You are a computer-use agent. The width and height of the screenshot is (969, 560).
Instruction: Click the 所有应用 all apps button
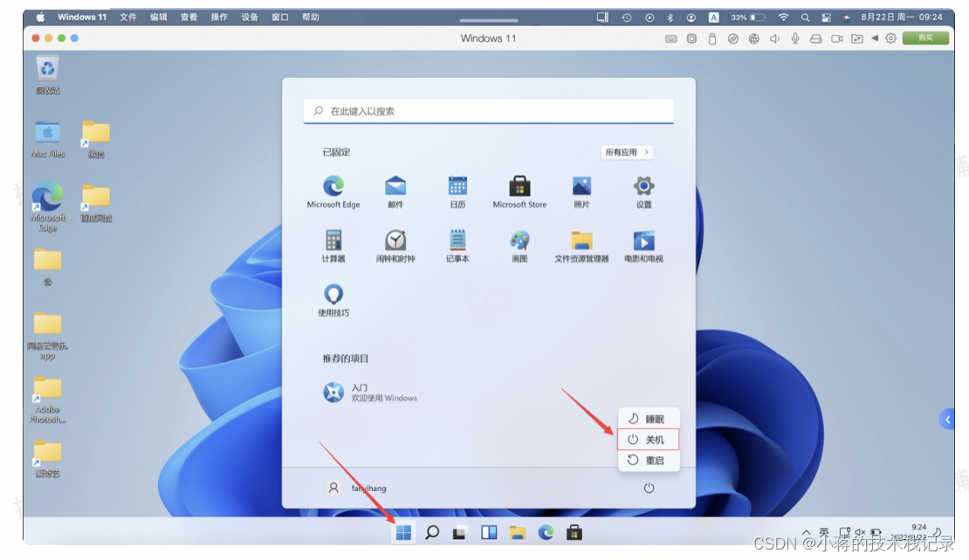(627, 153)
